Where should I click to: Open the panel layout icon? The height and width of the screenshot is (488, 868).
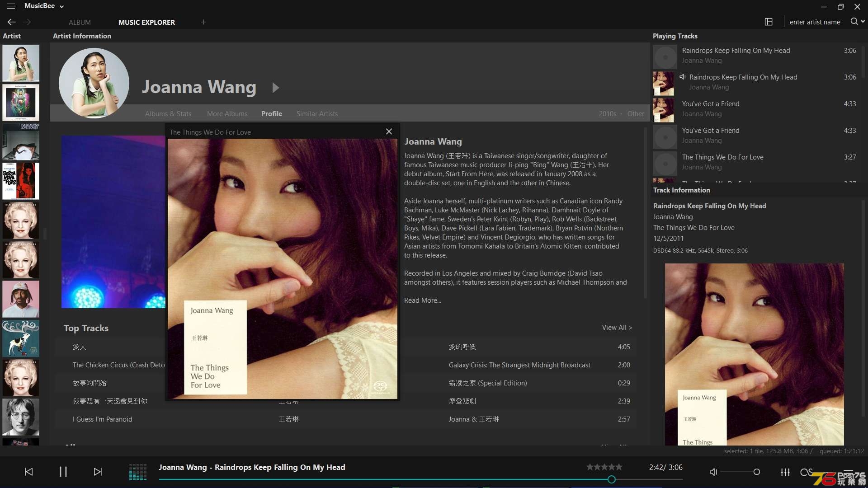click(769, 22)
